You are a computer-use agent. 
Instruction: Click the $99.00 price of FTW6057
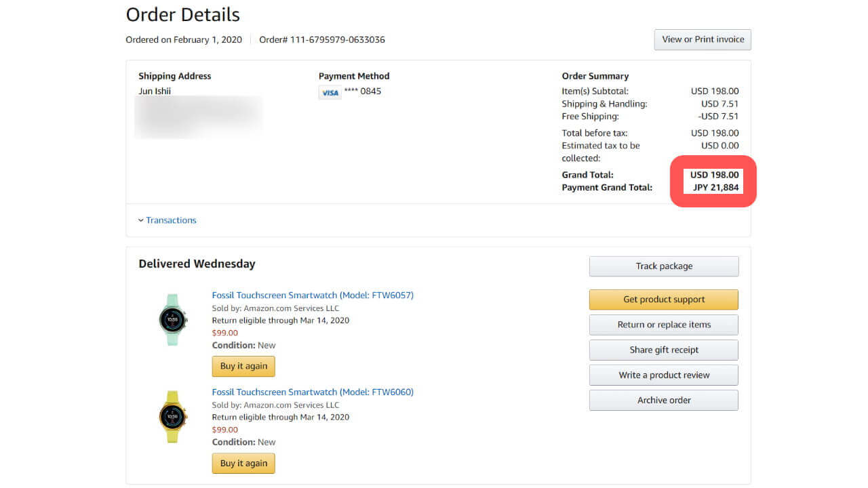pyautogui.click(x=225, y=333)
